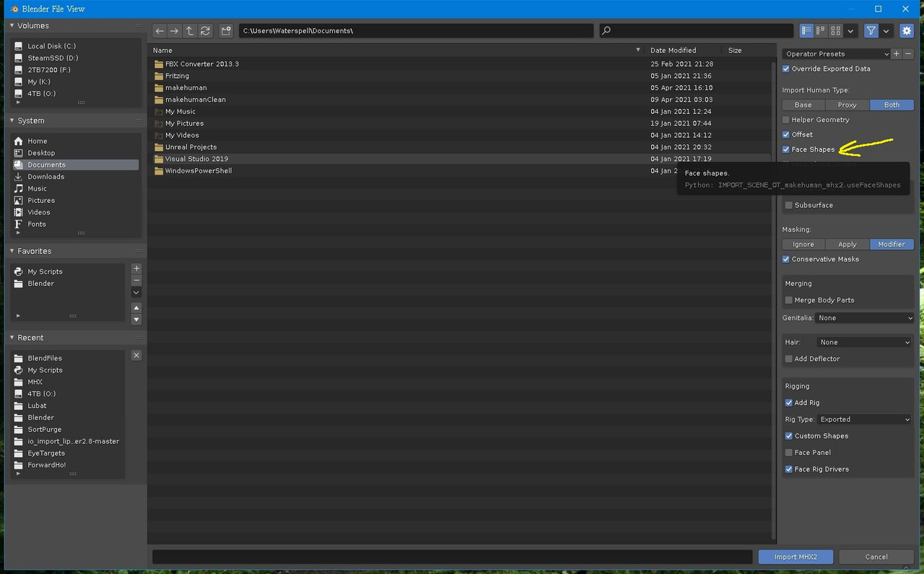924x574 pixels.
Task: Enable the Subsurface checkbox
Action: (x=789, y=206)
